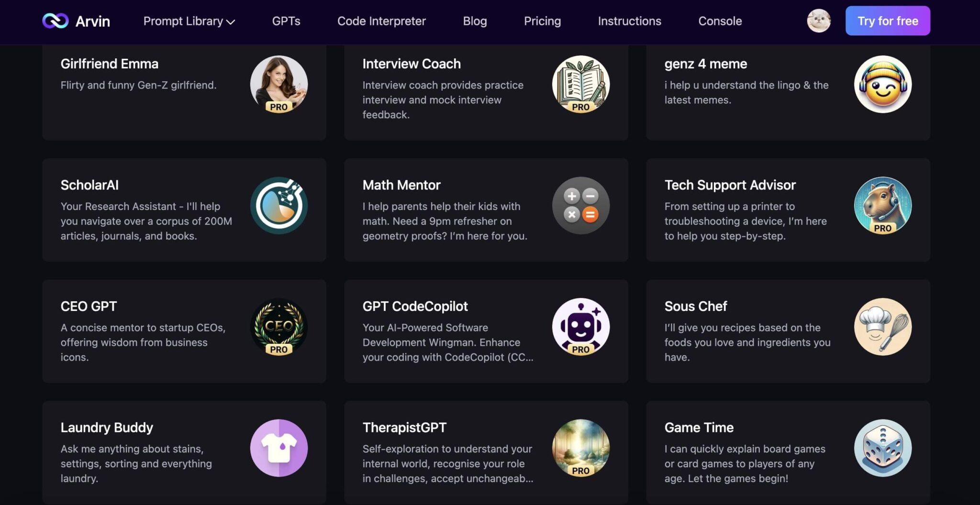Open the Console link
This screenshot has width=980, height=505.
720,21
